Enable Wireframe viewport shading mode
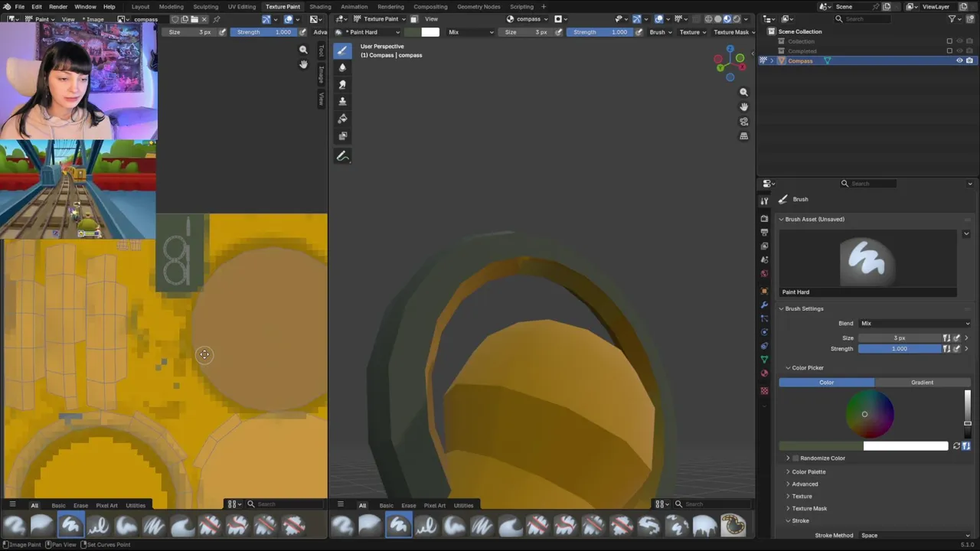The height and width of the screenshot is (551, 980). 708,19
